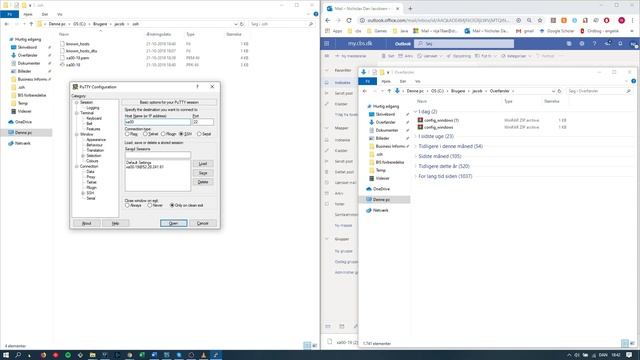Screen dimensions: 640x360
Task: Collapse the Session tree node in PuTTY
Action: pos(76,102)
